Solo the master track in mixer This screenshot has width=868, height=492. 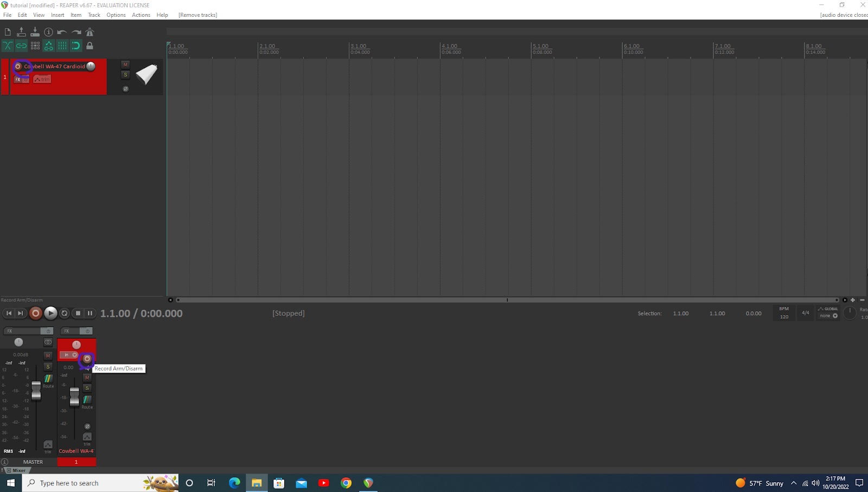pos(48,367)
